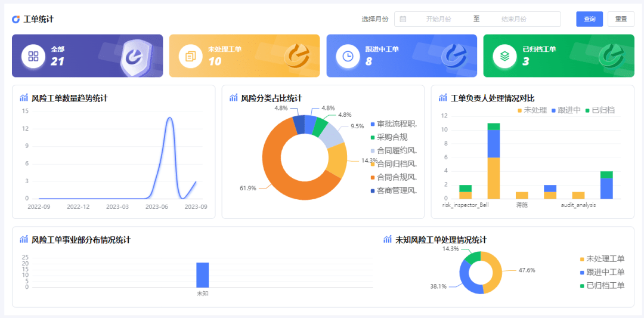Click the dark blue pie slice at the top
Screen dimensions: 644x318
(x=299, y=124)
